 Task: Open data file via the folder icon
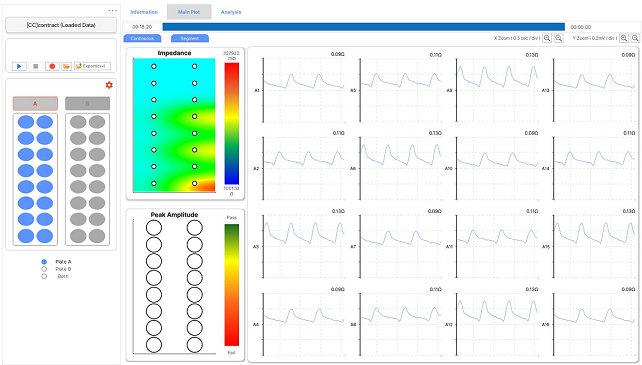pos(66,66)
